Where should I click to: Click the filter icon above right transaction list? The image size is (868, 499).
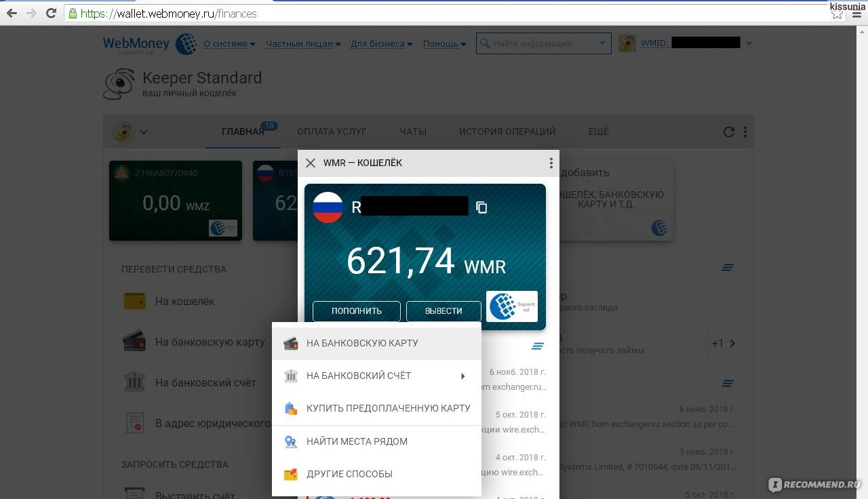(728, 383)
